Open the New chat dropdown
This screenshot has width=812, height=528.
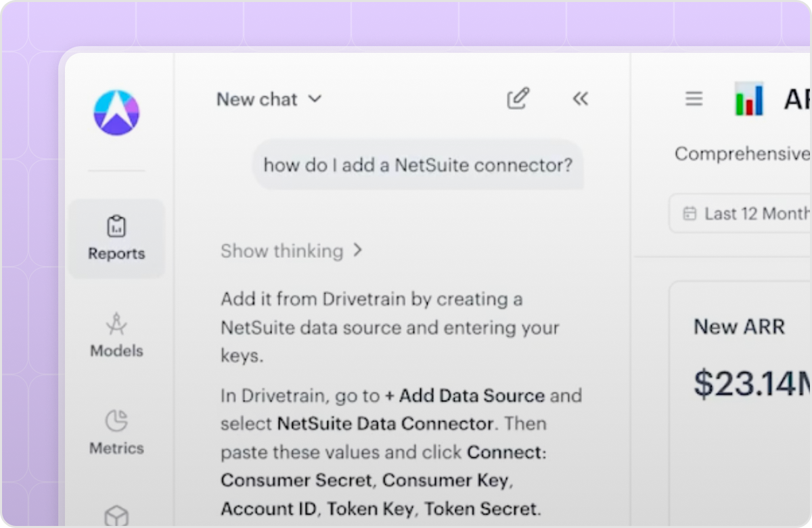[269, 100]
